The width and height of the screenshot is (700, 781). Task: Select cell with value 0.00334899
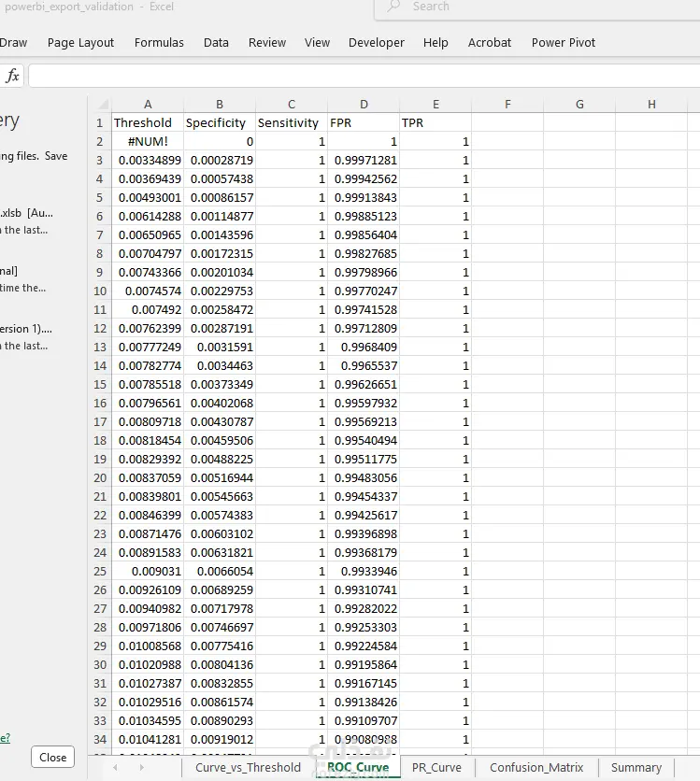coord(148,161)
